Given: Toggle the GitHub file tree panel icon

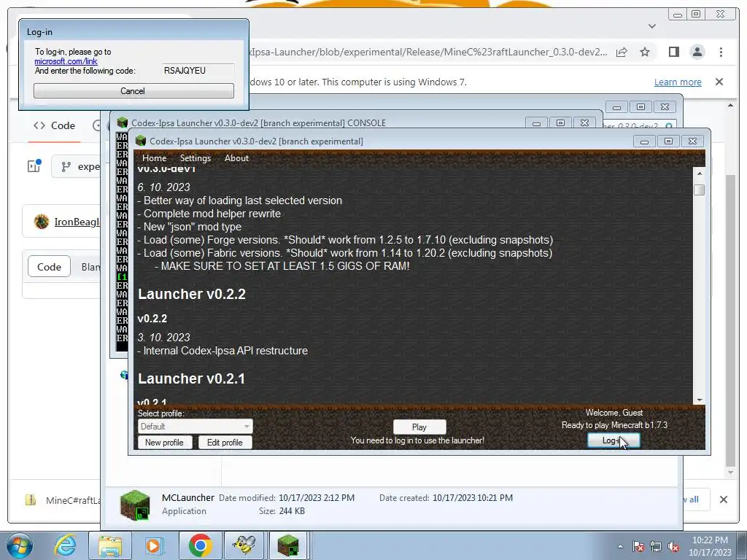Looking at the screenshot, I should coord(34,166).
